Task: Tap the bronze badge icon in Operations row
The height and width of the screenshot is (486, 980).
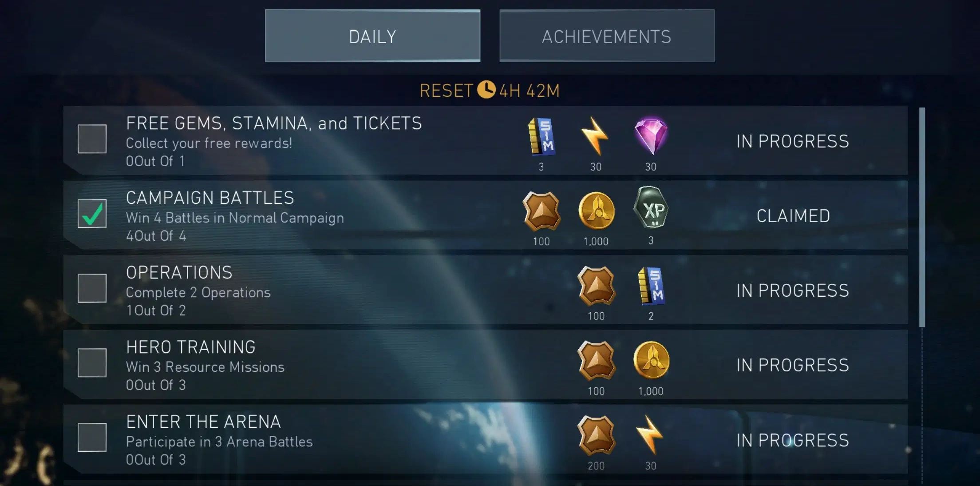Action: pos(596,286)
